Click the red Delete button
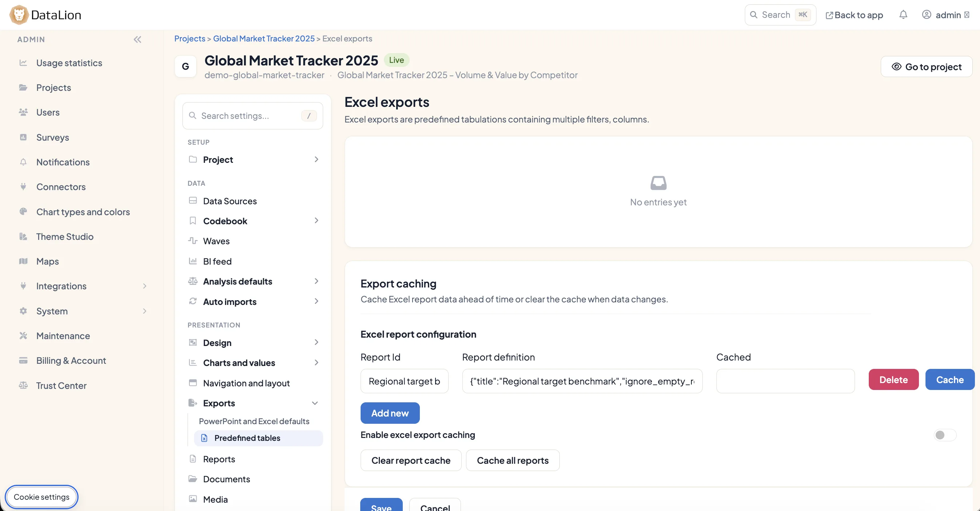The image size is (980, 511). [893, 379]
